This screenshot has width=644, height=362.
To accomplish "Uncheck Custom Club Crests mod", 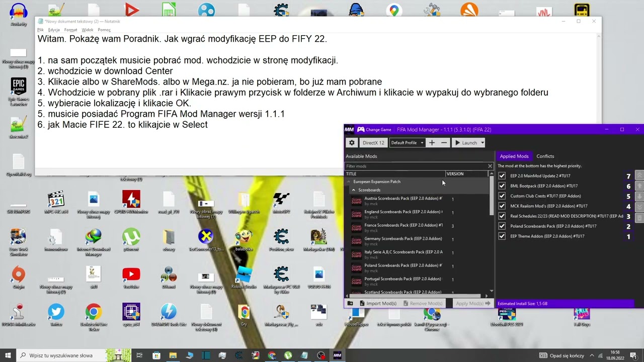I will [x=502, y=196].
